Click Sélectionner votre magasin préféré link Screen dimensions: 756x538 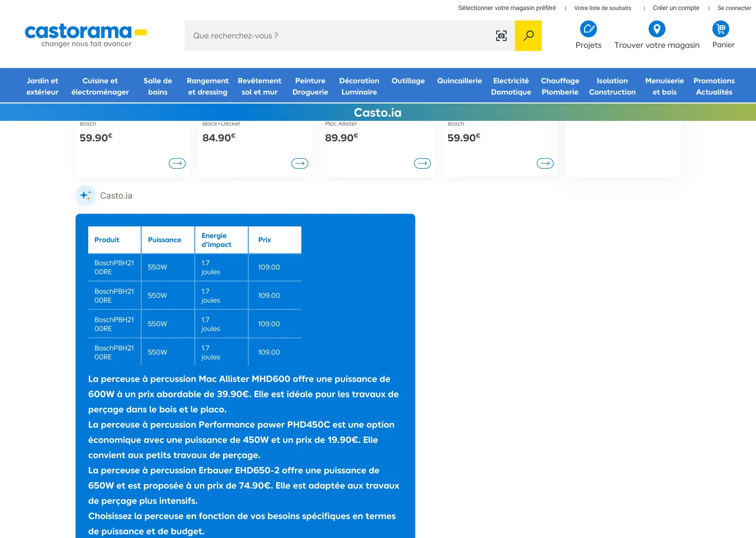(507, 8)
